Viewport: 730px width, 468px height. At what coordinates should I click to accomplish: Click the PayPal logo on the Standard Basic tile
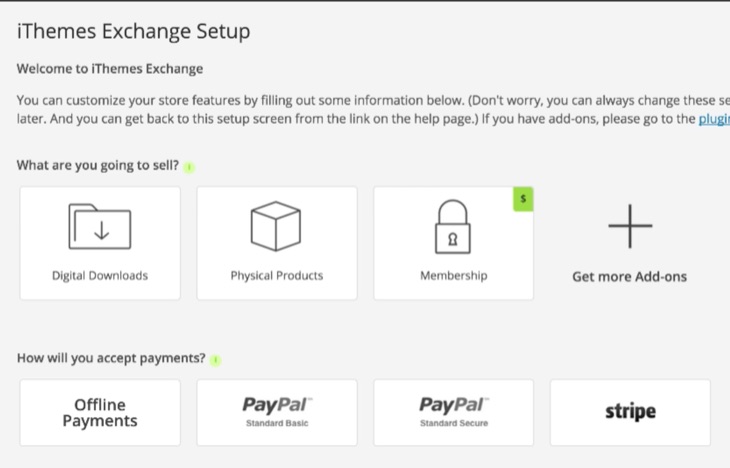(x=277, y=405)
